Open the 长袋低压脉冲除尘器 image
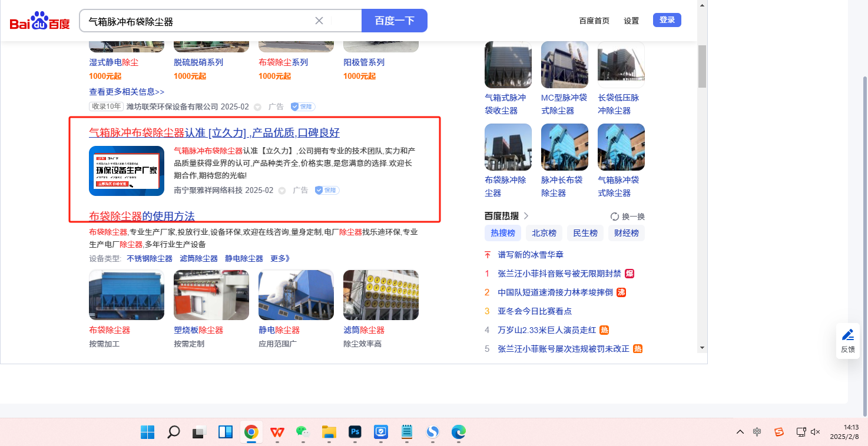Screen dimensions: 868x446 pos(621,65)
